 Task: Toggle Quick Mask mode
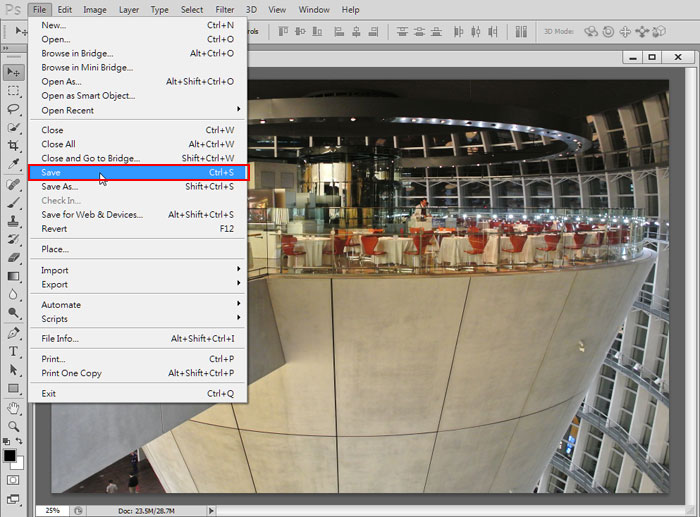(13, 480)
